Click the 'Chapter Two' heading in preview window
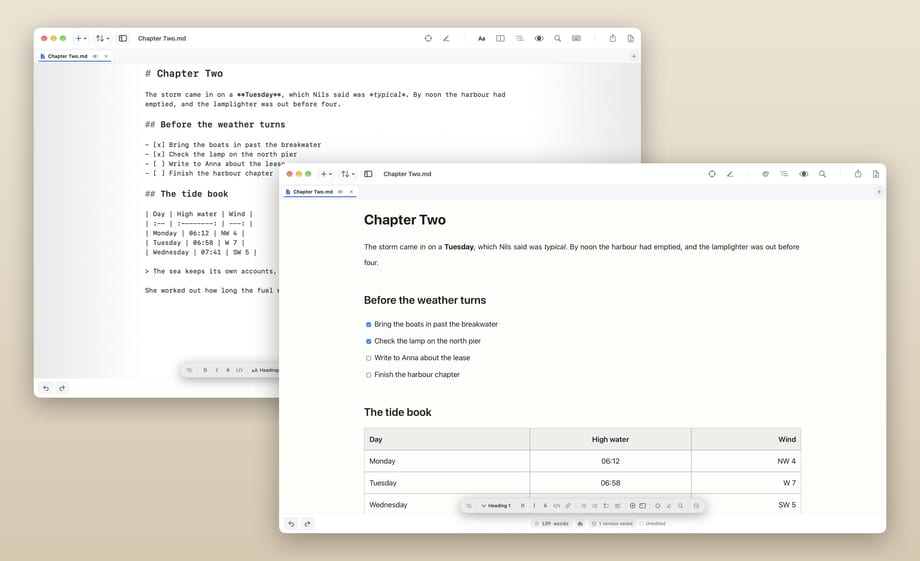 click(x=405, y=220)
